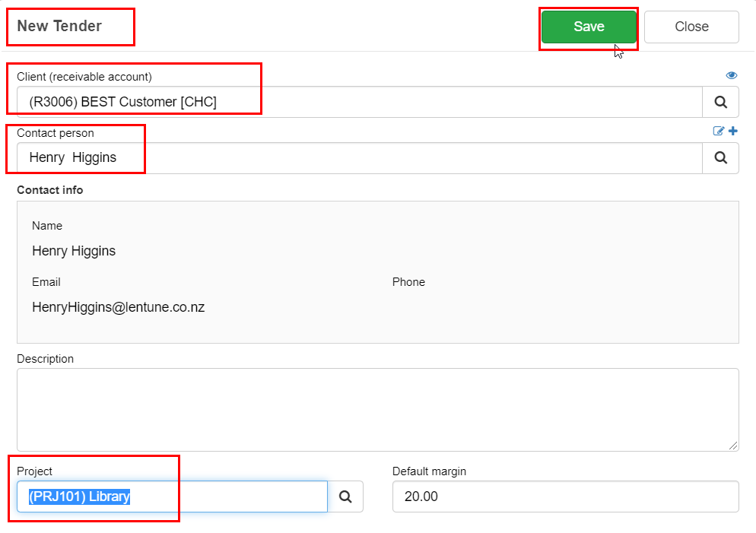Click the Henry Higgins name in contact info
756x533 pixels.
[x=74, y=251]
